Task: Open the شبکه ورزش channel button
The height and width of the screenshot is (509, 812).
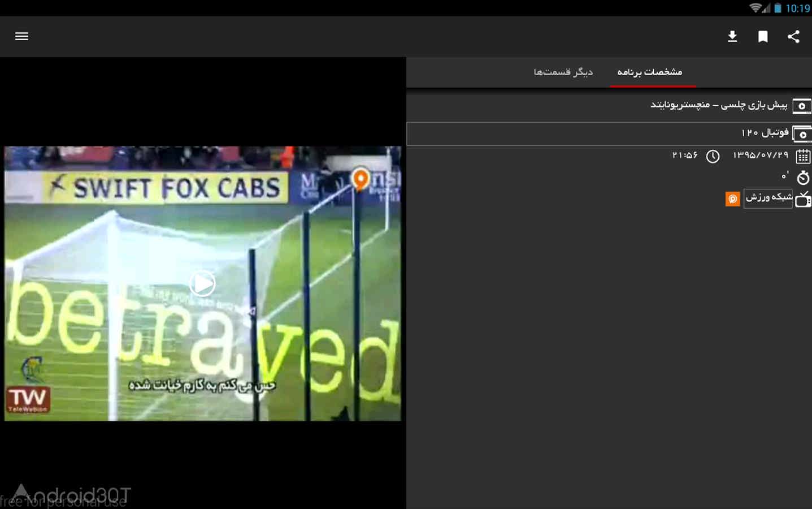Action: point(768,198)
